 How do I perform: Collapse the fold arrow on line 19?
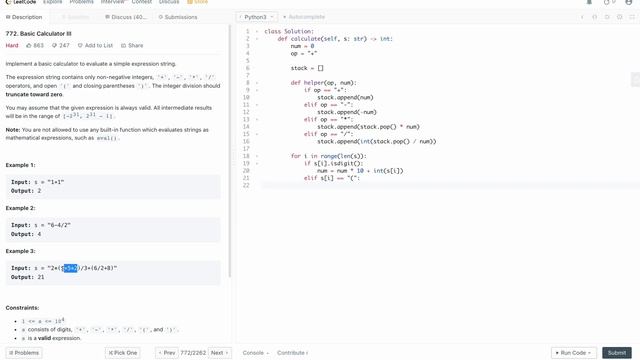click(x=257, y=163)
